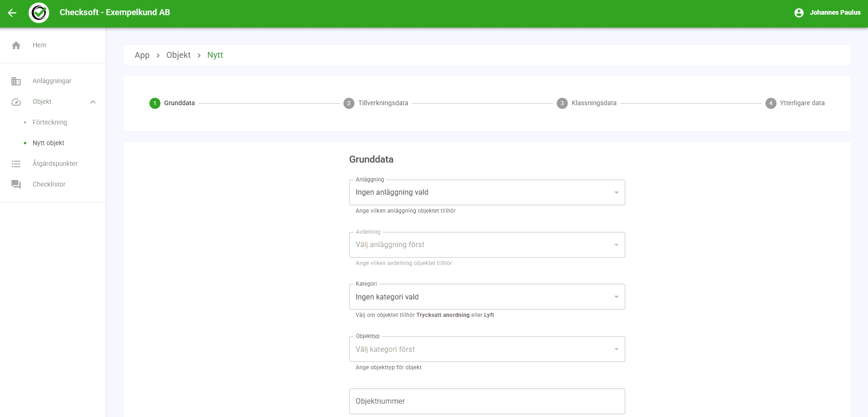Screen dimensions: 868x417
Task: Click arrow on Ingen kategori vald field
Action: [x=616, y=297]
